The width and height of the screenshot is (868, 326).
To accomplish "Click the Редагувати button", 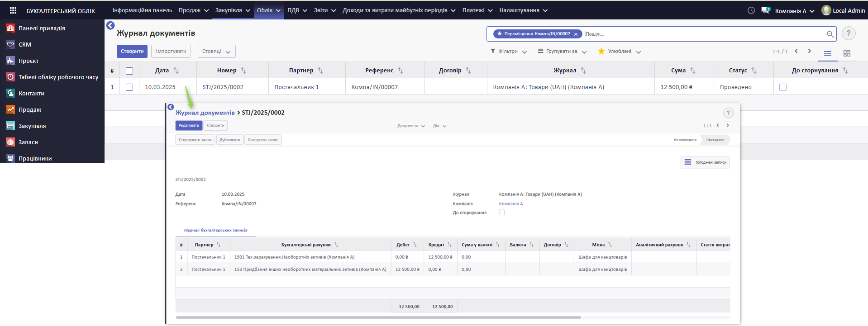I will [189, 125].
